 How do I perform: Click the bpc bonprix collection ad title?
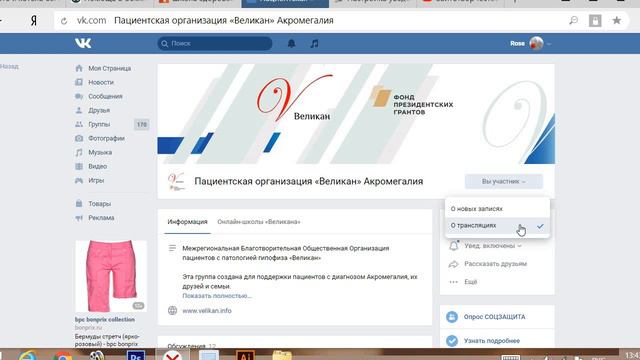(x=105, y=320)
